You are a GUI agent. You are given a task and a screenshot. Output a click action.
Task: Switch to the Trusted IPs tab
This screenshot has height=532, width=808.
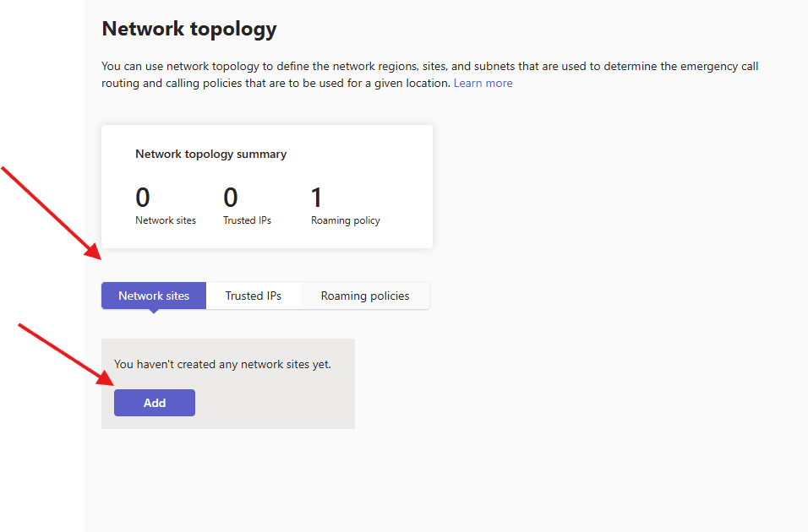253,296
